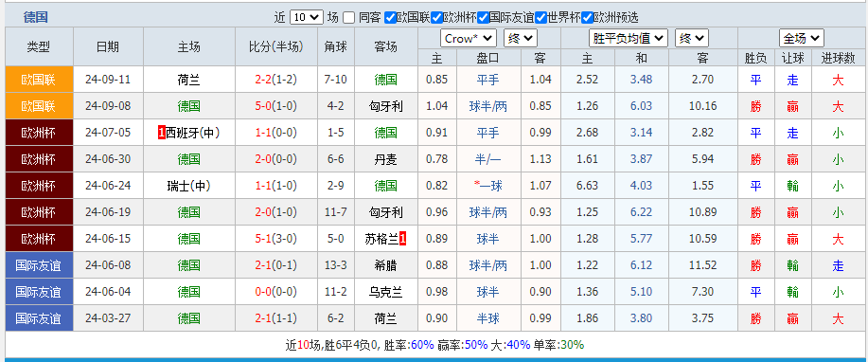Click 荷兰 away team in 24-03-27 row

pyautogui.click(x=385, y=318)
